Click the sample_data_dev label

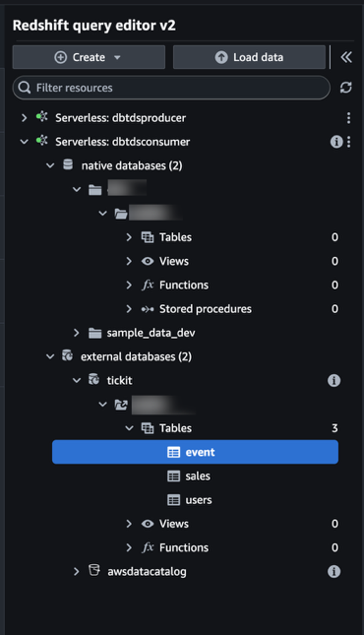[152, 333]
